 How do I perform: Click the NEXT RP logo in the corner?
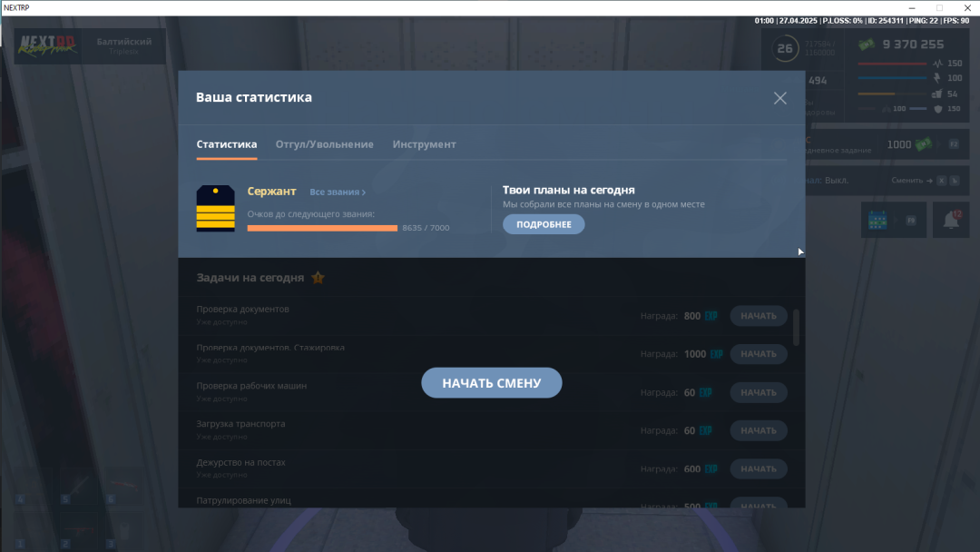click(x=47, y=45)
